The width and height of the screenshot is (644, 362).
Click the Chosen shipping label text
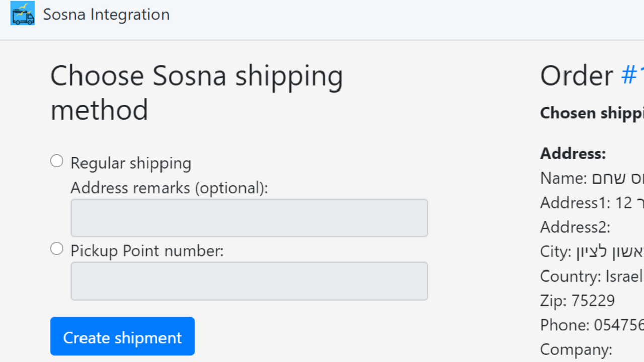(x=591, y=113)
